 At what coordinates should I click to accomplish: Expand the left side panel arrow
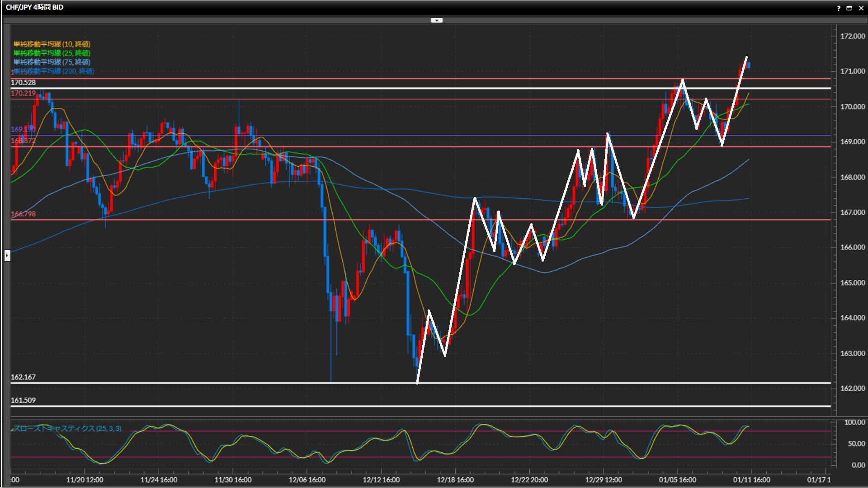pos(7,255)
